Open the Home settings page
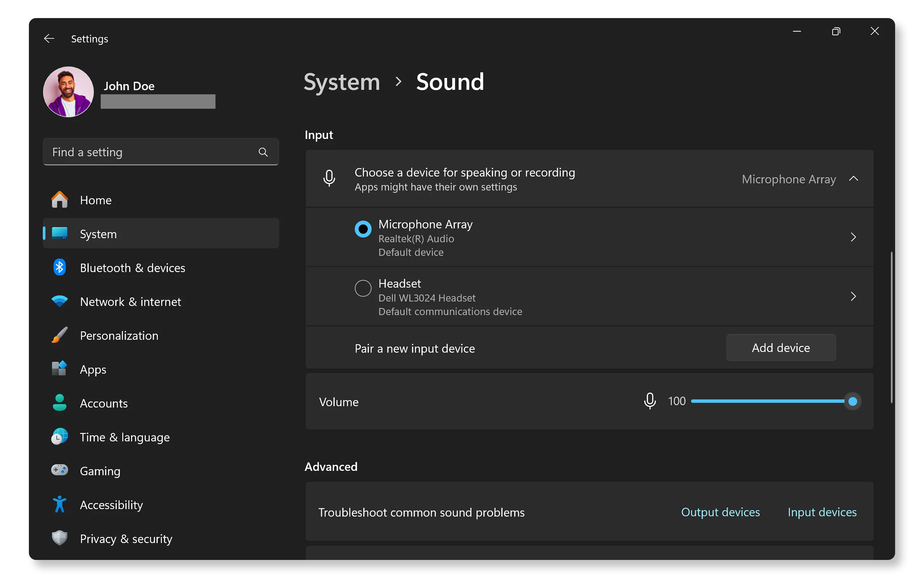 (x=161, y=200)
